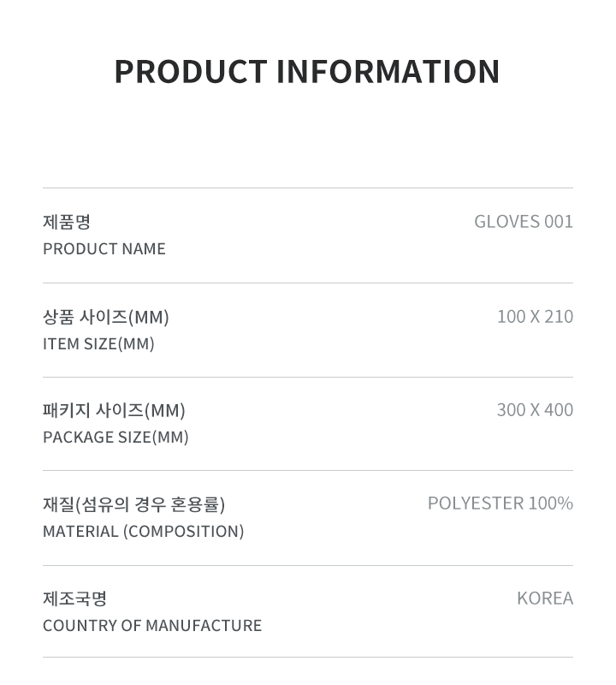This screenshot has height=685, width=616.
Task: Click the ITEM SIZE(MM) label
Action: [98, 344]
